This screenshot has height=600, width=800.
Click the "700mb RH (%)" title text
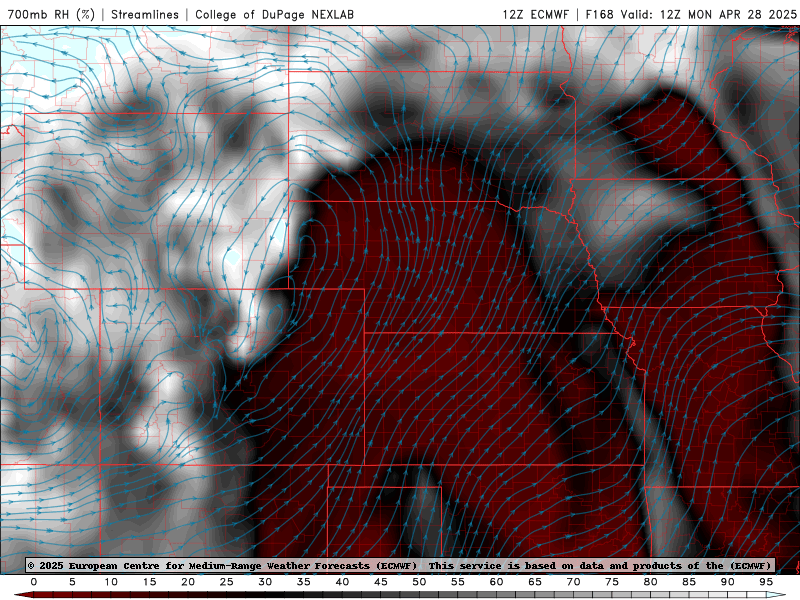click(51, 14)
